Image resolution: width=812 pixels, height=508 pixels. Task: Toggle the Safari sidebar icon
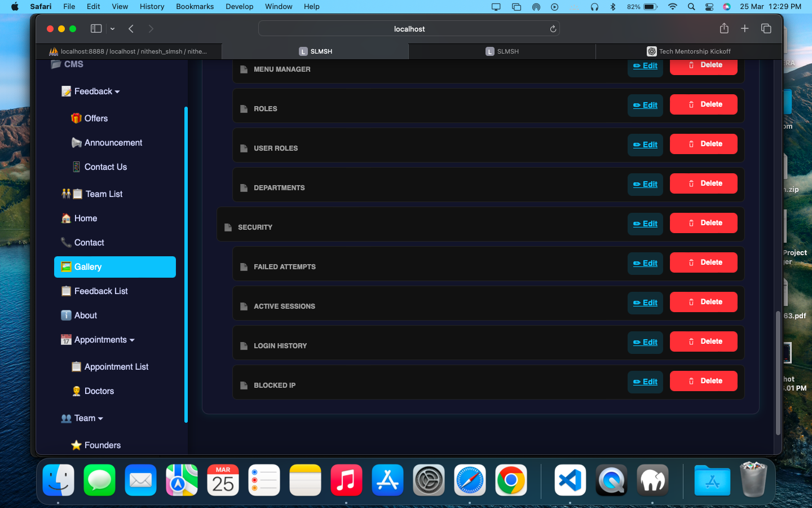(96, 29)
